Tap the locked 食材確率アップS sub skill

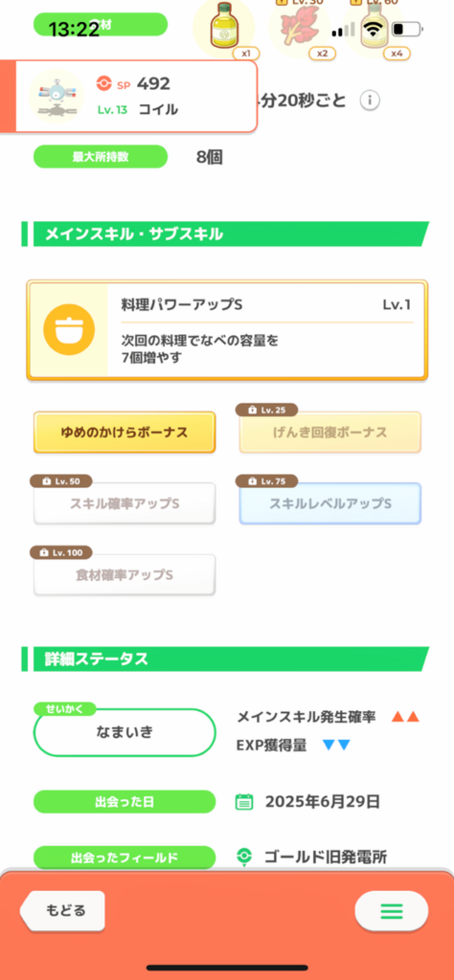tap(125, 574)
